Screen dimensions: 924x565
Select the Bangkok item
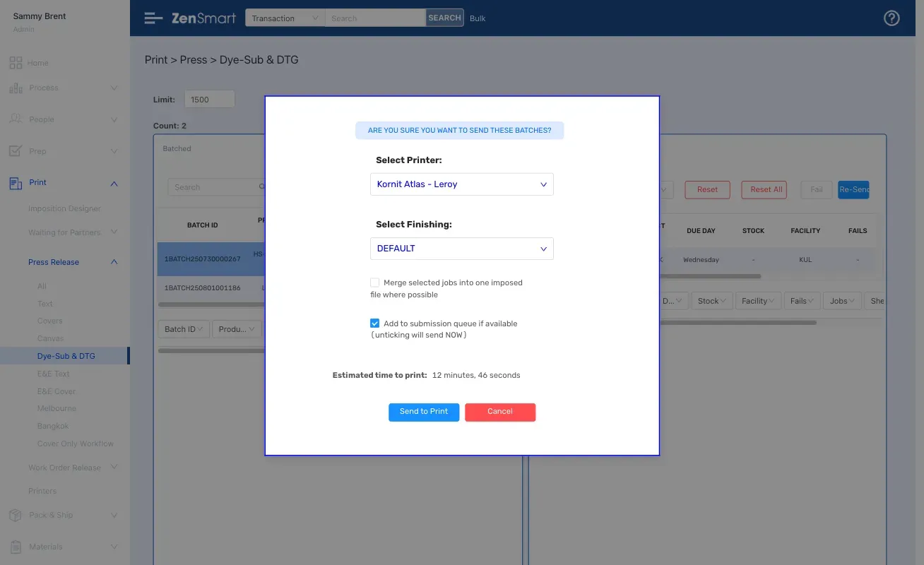pyautogui.click(x=53, y=426)
